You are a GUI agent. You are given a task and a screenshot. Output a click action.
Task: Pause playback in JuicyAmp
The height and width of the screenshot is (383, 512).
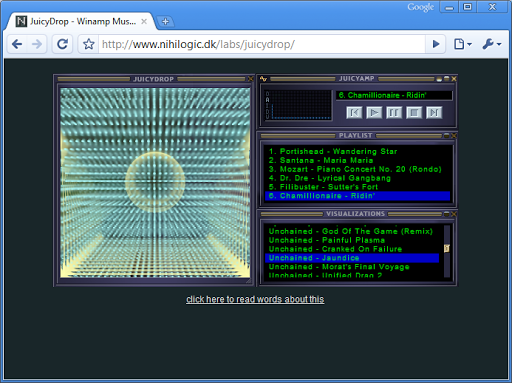pos(394,112)
